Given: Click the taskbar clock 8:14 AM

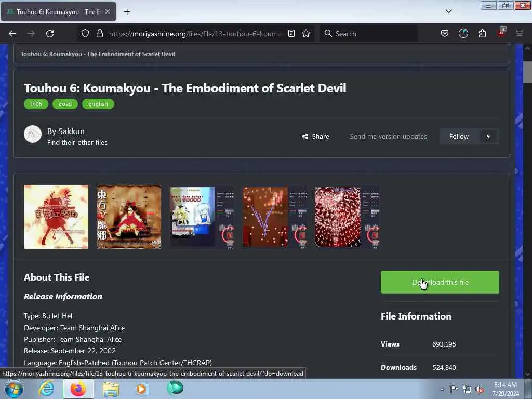Looking at the screenshot, I should click(x=506, y=385).
